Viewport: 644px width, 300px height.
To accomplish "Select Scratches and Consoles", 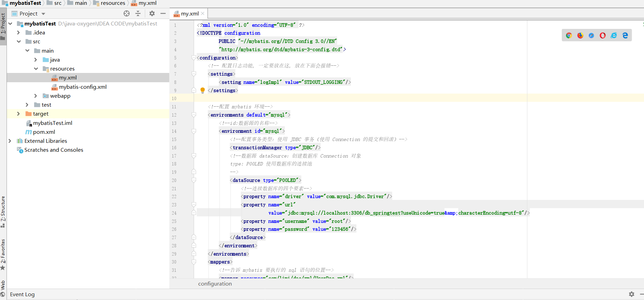I will click(54, 150).
